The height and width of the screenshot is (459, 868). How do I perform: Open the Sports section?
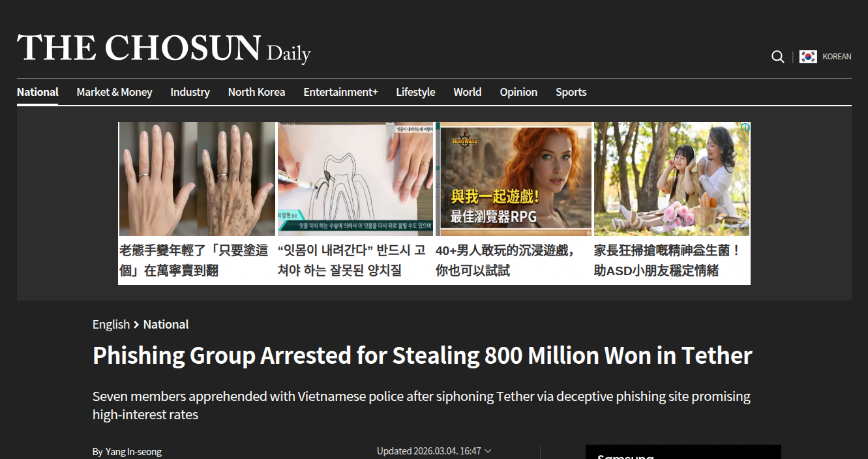pyautogui.click(x=571, y=92)
